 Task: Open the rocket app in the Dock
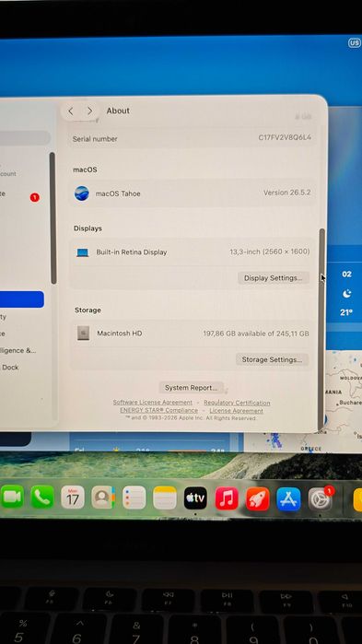pyautogui.click(x=257, y=498)
